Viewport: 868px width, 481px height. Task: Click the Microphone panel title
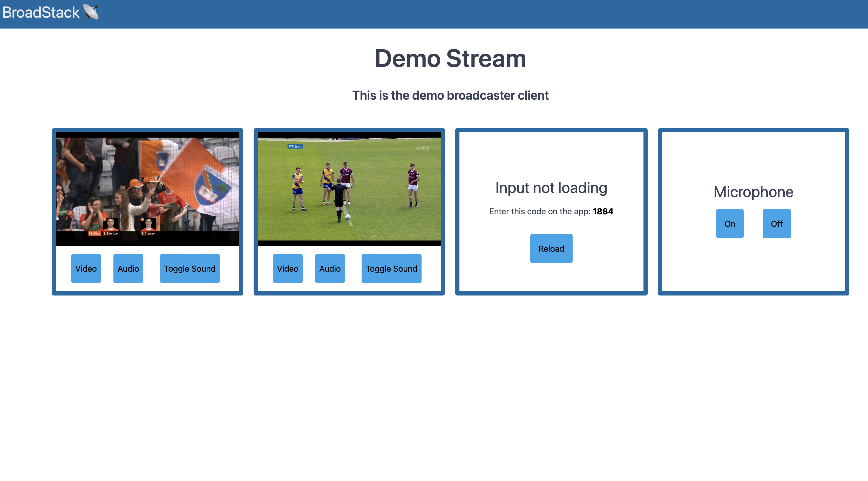pos(753,192)
